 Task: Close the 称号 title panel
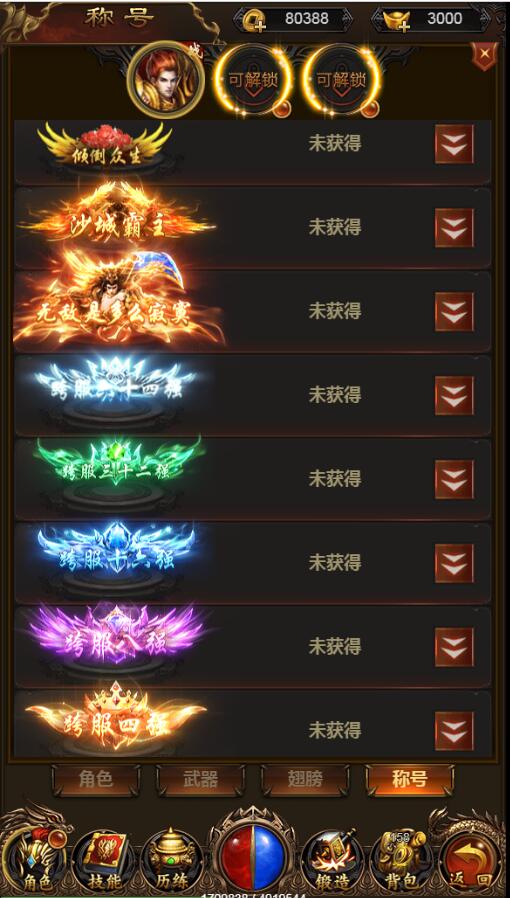tap(484, 55)
